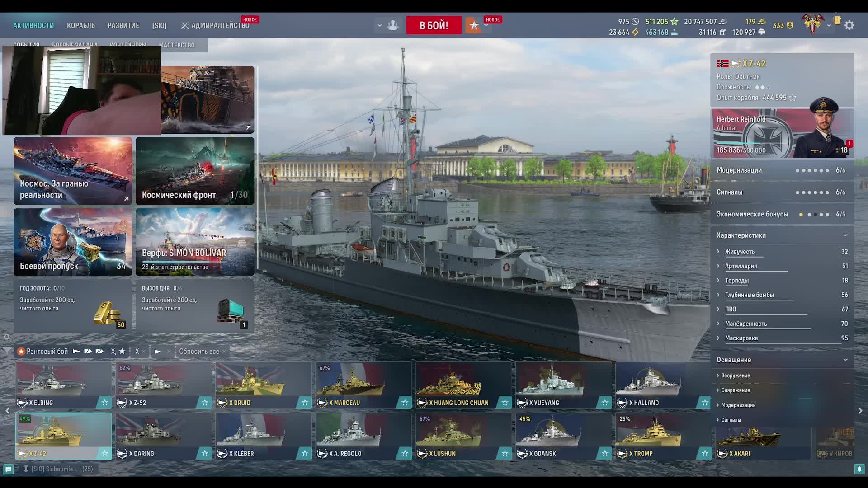Screen dimensions: 868x488
Task: Open the settings gear in top right
Action: pos(849,26)
